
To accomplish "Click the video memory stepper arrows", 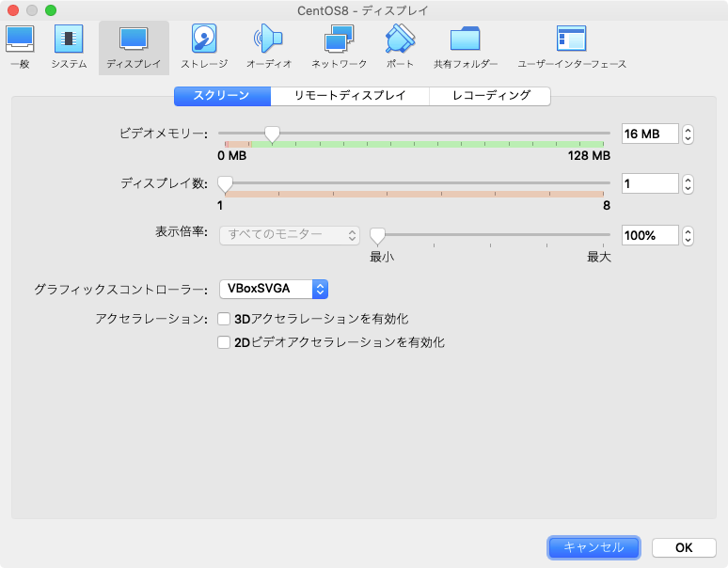I will pos(688,134).
